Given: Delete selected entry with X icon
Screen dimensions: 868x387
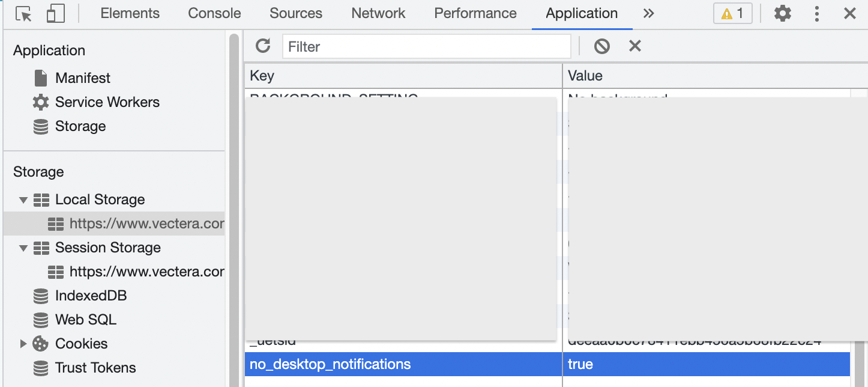Looking at the screenshot, I should point(635,46).
